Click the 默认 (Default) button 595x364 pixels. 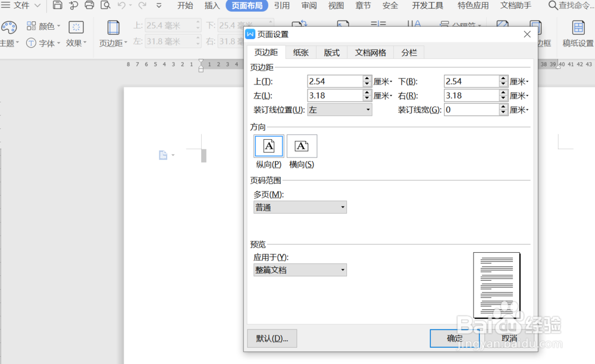coord(271,338)
